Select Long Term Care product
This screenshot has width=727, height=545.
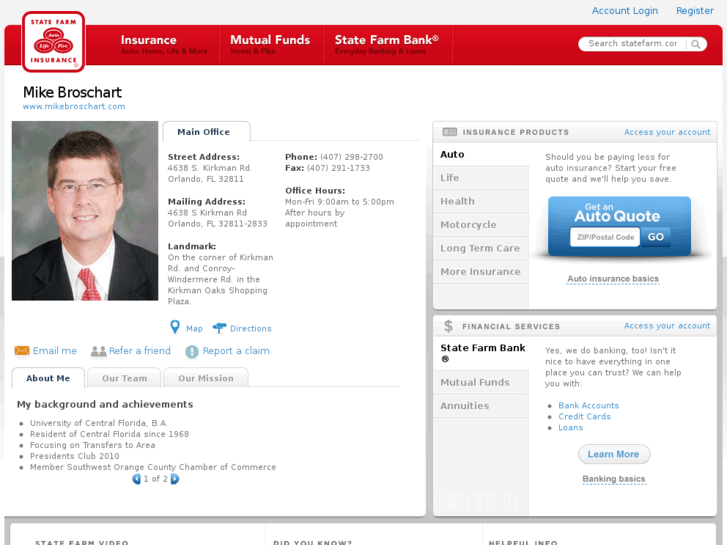pos(481,248)
